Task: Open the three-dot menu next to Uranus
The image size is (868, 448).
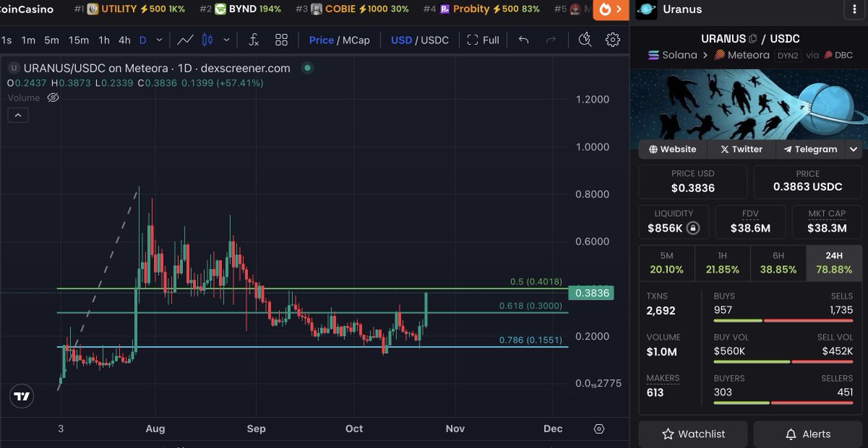Action: [x=854, y=9]
